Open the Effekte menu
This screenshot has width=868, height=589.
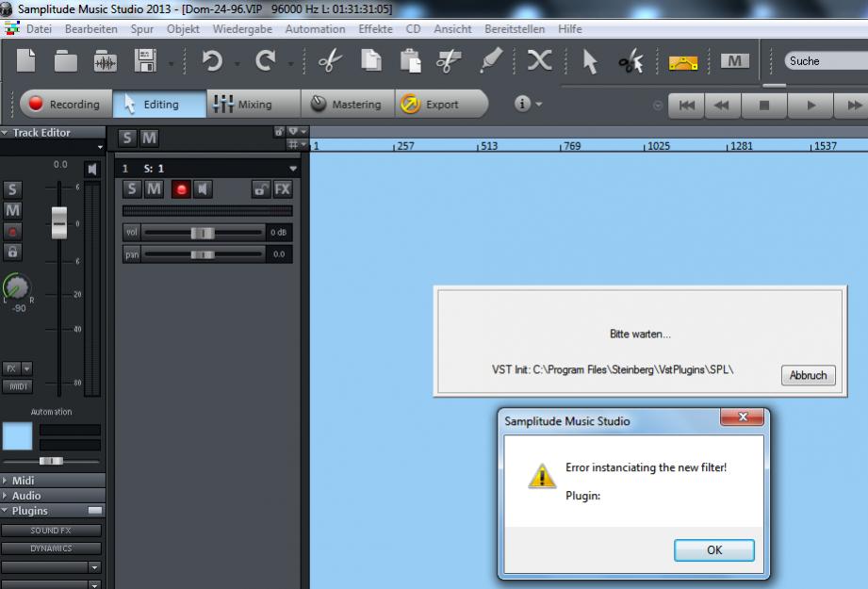375,29
